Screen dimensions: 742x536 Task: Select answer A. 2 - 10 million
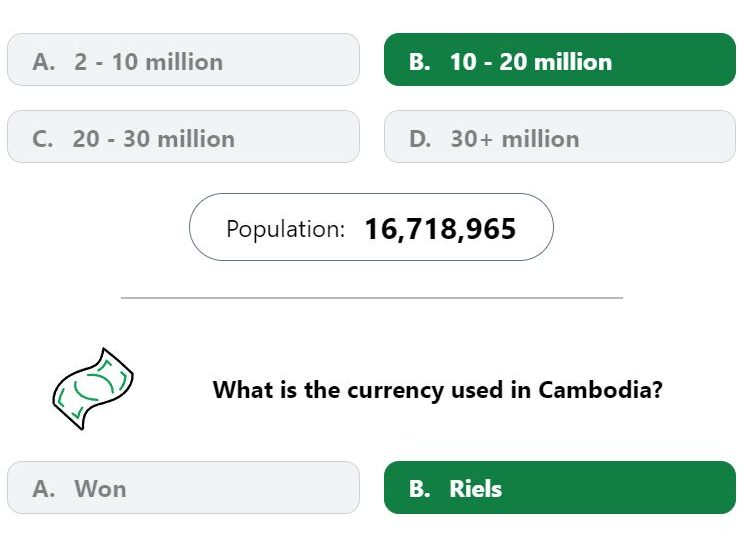[184, 60]
